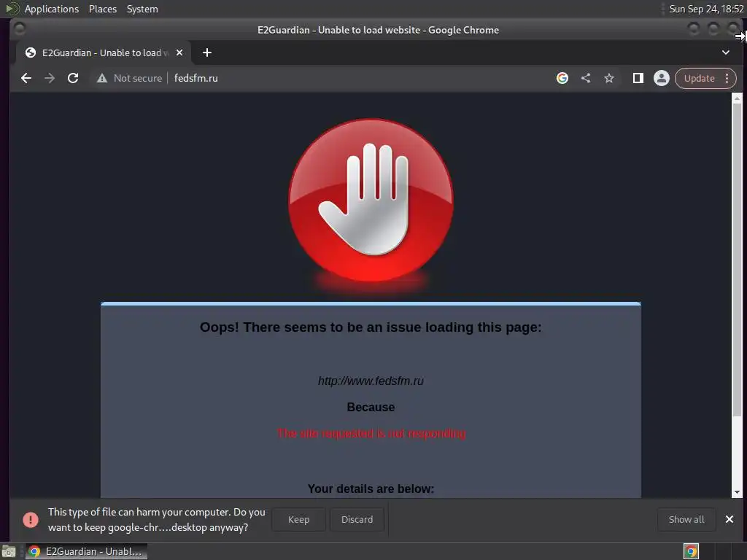The width and height of the screenshot is (747, 560).
Task: Click the show desktop icon in taskbar
Action: [9, 551]
